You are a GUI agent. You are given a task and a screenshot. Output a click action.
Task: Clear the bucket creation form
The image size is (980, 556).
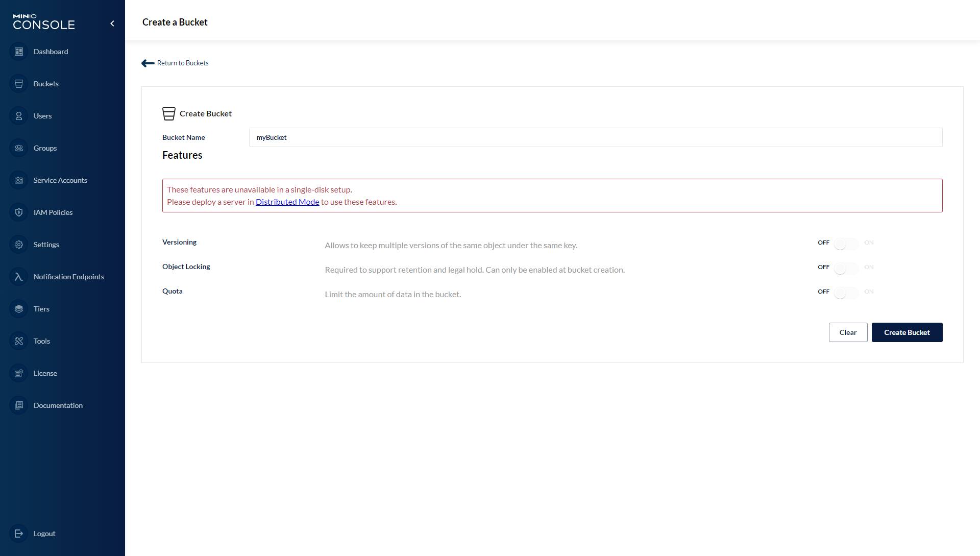[x=848, y=332]
